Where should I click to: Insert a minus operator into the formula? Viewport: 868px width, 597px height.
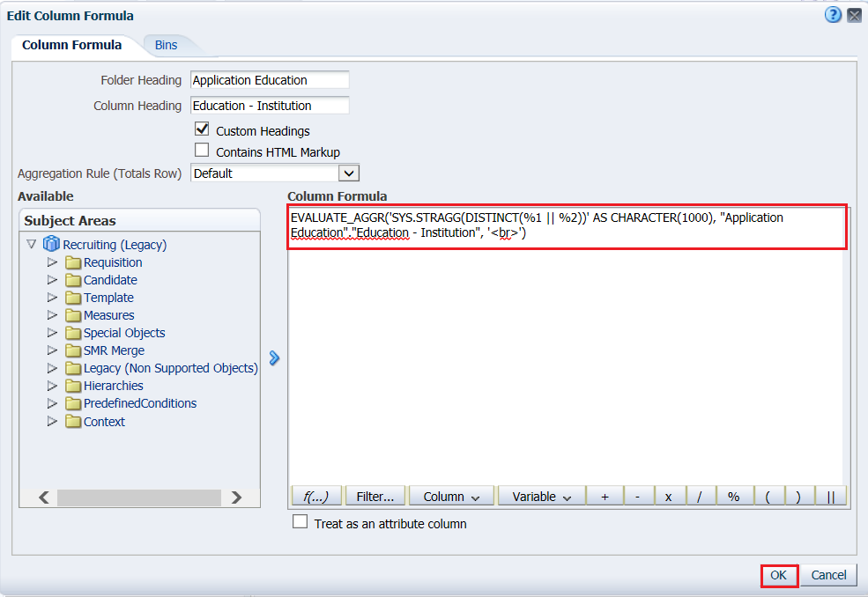pos(638,497)
